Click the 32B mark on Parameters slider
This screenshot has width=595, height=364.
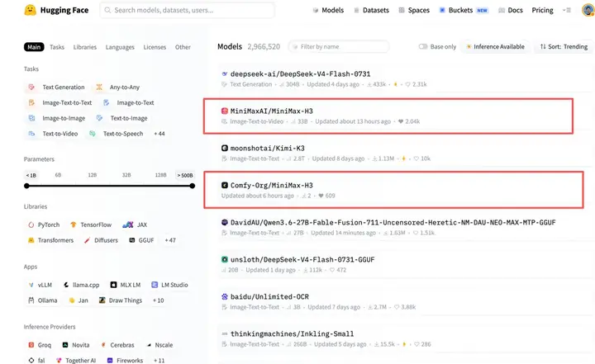[x=126, y=175]
